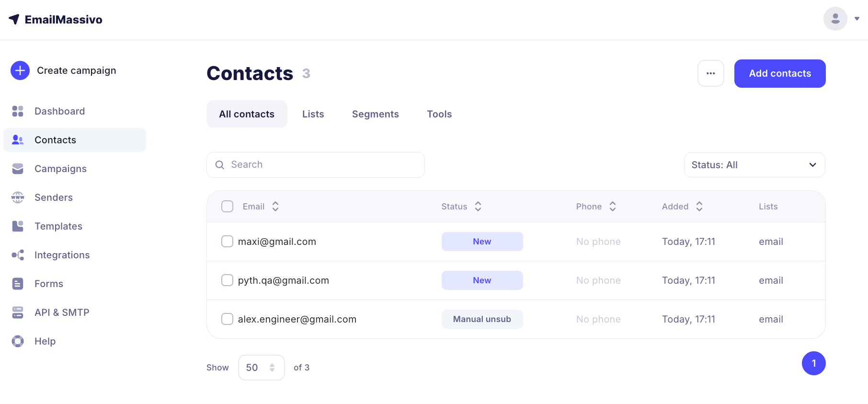This screenshot has width=868, height=404.
Task: Click the Create campaign plus icon
Action: pyautogui.click(x=20, y=70)
